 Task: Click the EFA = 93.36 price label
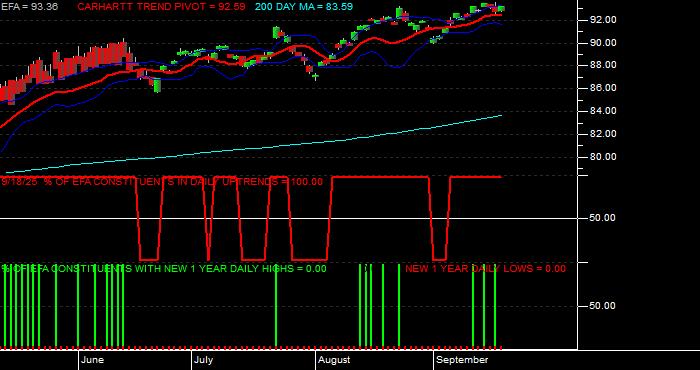29,7
